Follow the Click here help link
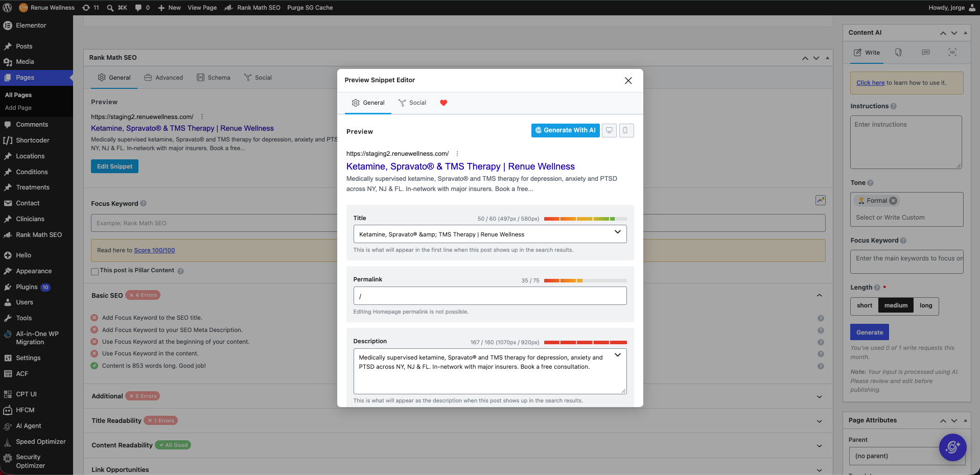The image size is (980, 475). (870, 83)
